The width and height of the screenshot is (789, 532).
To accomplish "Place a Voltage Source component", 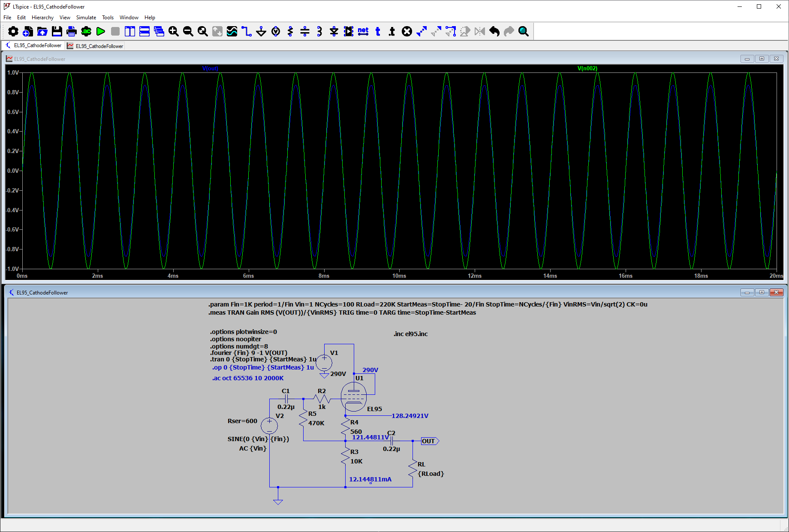I will pyautogui.click(x=276, y=31).
